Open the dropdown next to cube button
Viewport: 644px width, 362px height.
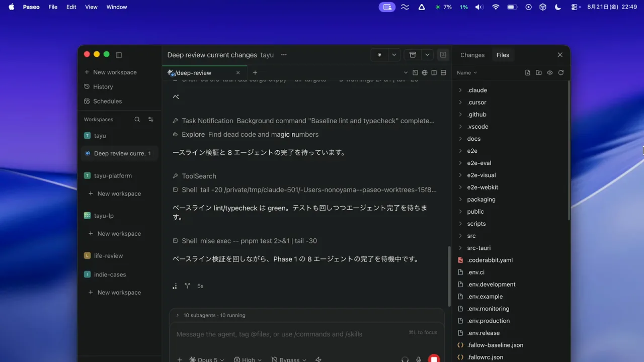(394, 55)
